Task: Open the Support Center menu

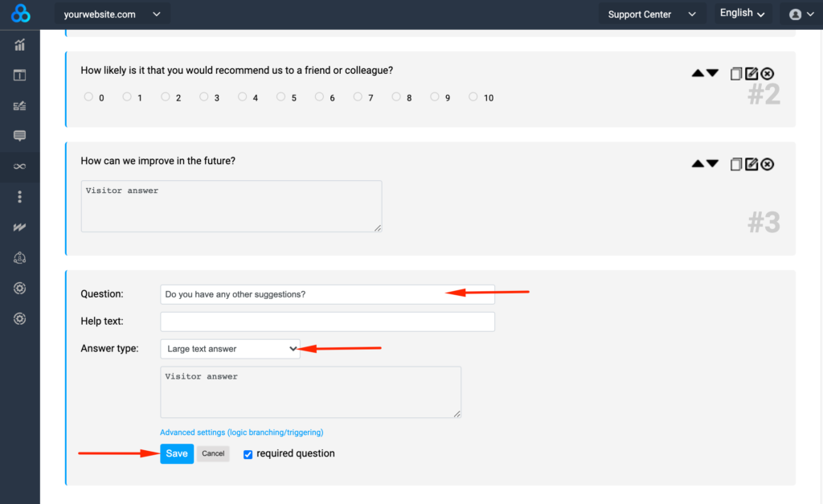Action: coord(651,14)
